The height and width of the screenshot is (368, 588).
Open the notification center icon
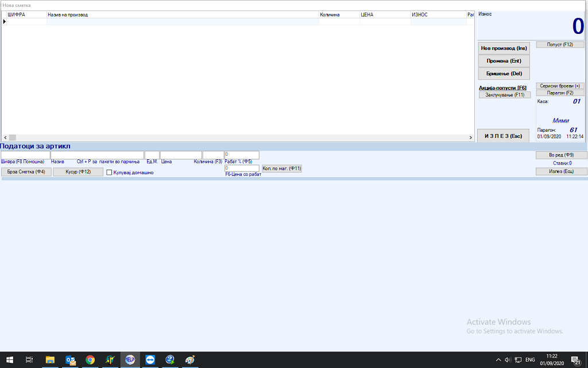click(575, 360)
